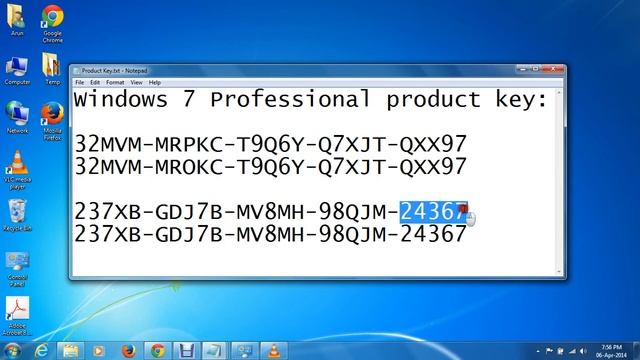
Task: Open the Edit menu in Notepad
Action: tap(95, 82)
